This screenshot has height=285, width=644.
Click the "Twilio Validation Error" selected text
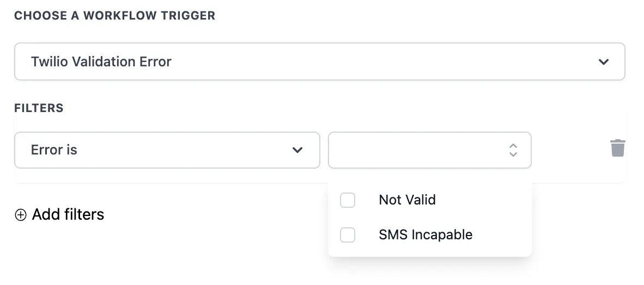(x=101, y=62)
